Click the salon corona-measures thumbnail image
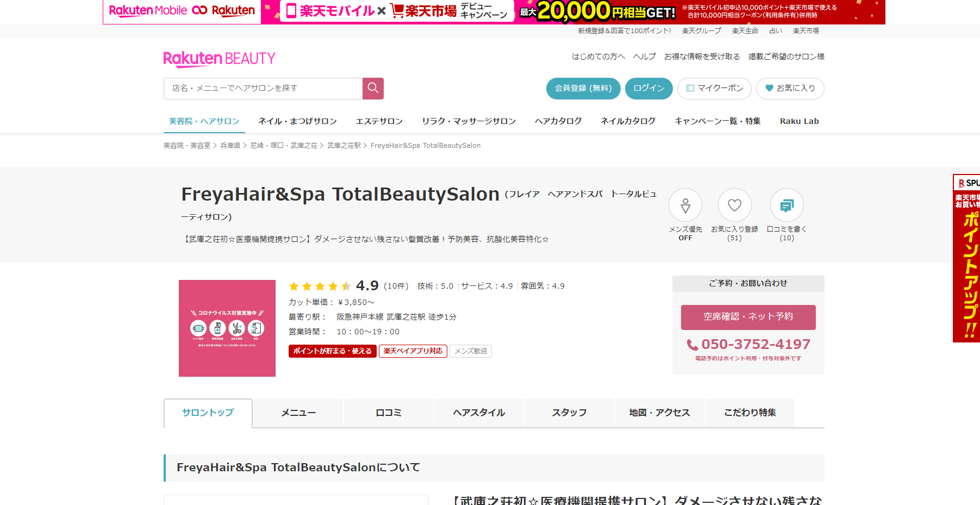 coord(227,328)
